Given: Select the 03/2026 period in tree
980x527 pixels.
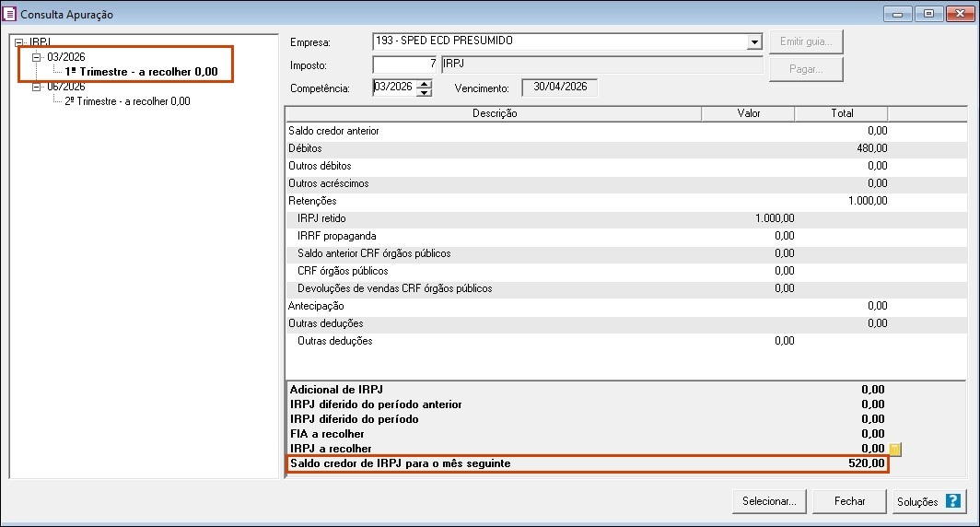Looking at the screenshot, I should click(x=66, y=57).
